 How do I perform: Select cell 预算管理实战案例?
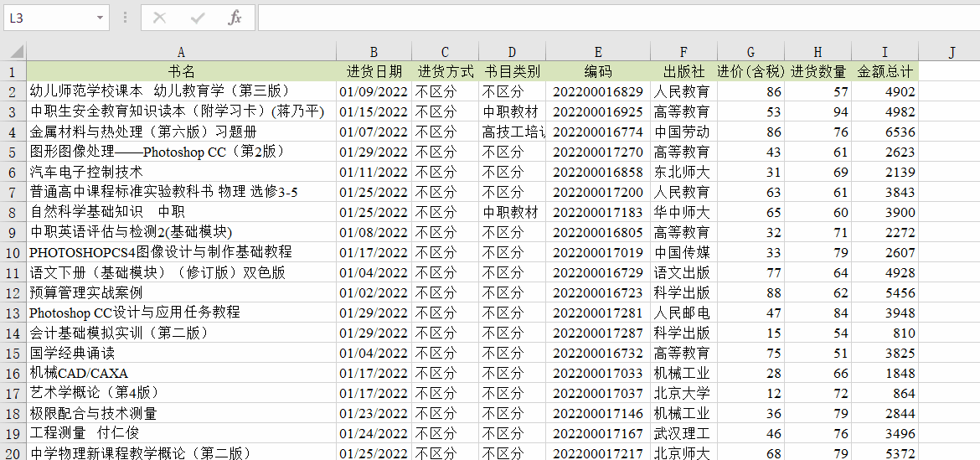click(x=181, y=292)
